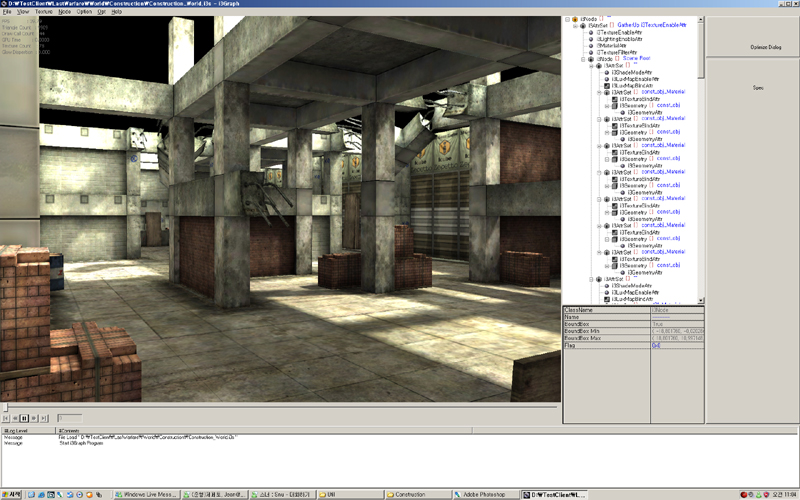800x500 pixels.
Task: Select the i3LightingEnableAttr tree node
Action: 622,39
